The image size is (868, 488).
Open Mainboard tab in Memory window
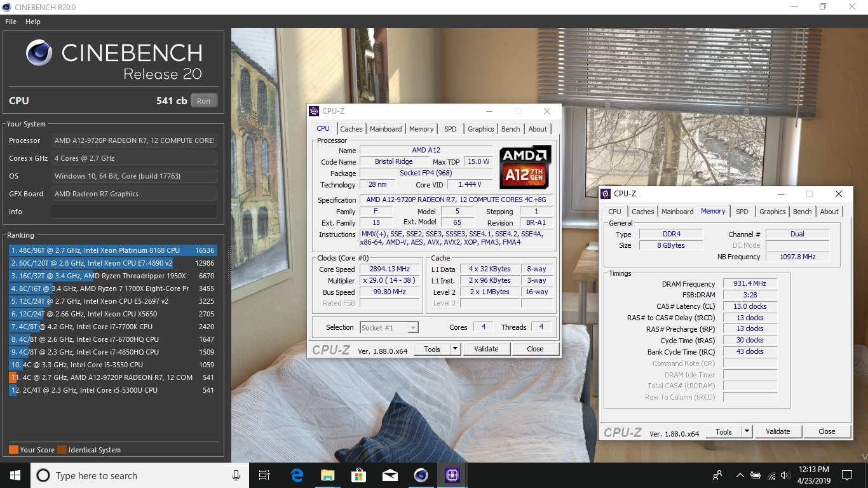[x=677, y=212]
